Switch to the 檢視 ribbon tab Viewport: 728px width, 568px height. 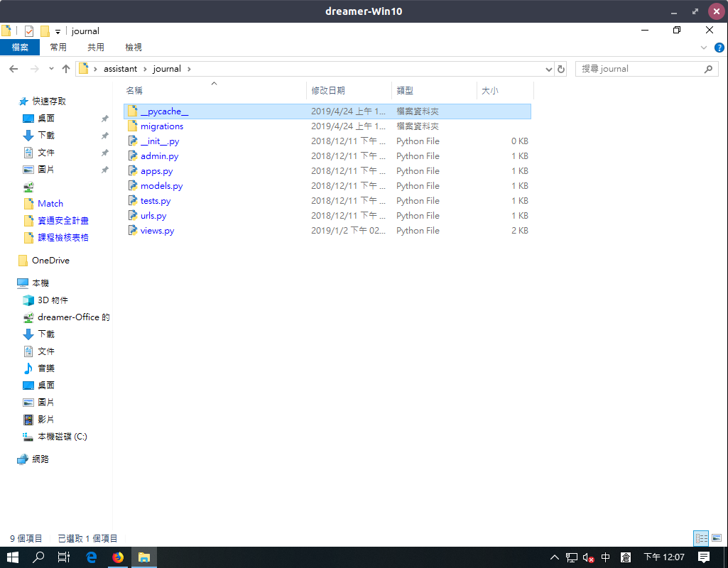tap(134, 48)
